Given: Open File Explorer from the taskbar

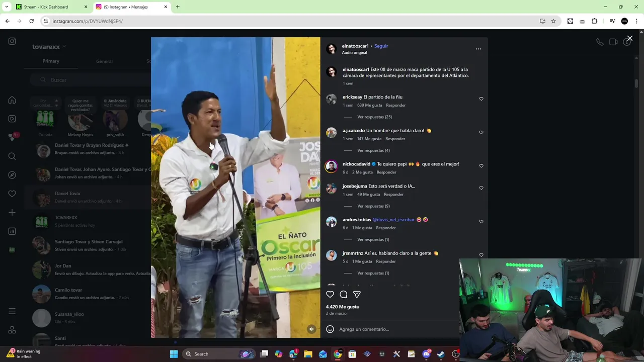Looking at the screenshot, I should point(308,354).
